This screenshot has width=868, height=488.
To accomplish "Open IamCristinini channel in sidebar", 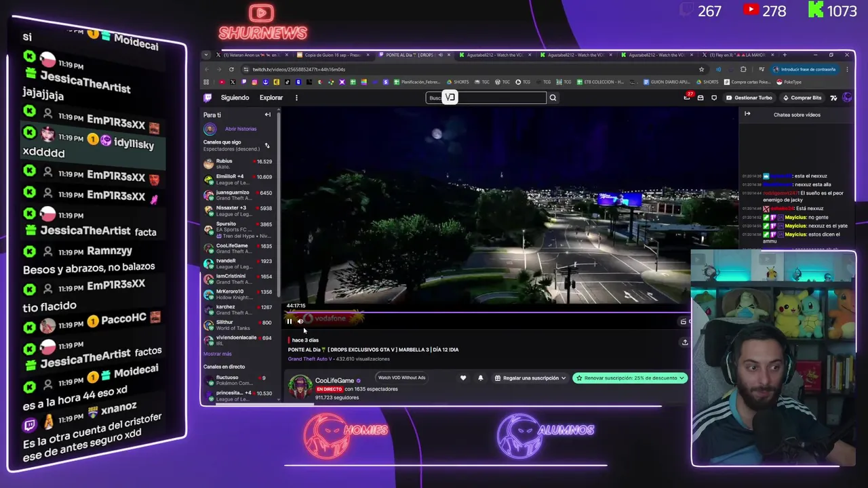I will [238, 279].
